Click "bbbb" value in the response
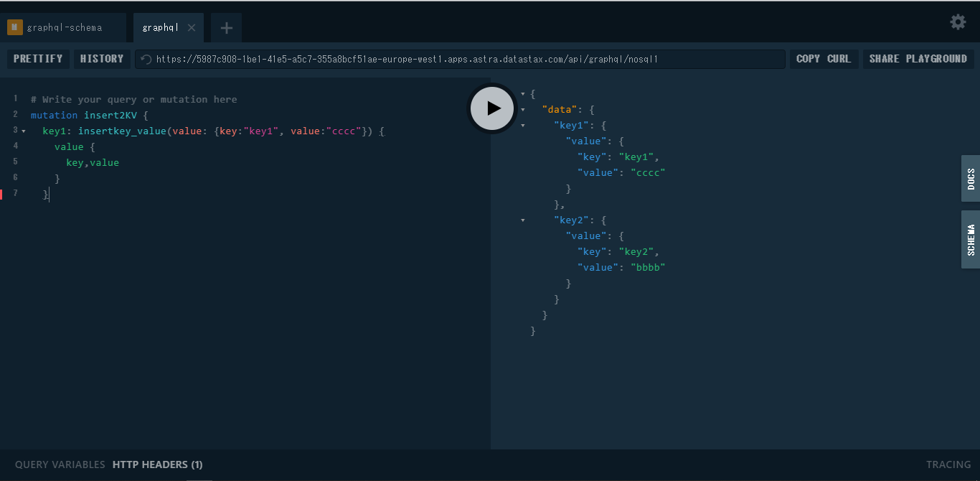The height and width of the screenshot is (481, 980). tap(648, 267)
